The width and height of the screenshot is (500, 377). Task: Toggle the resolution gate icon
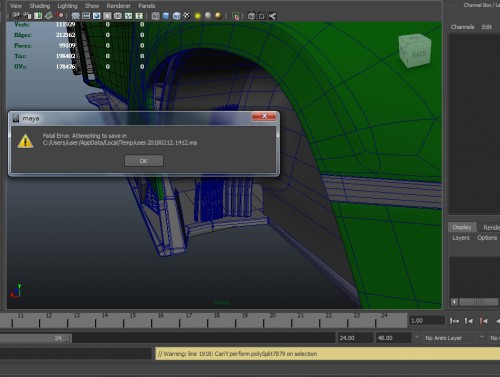(x=97, y=16)
